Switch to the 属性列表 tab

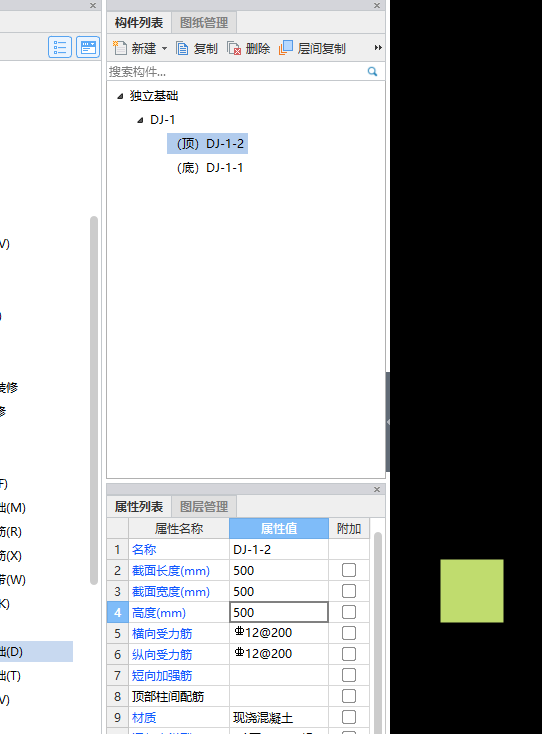[139, 506]
